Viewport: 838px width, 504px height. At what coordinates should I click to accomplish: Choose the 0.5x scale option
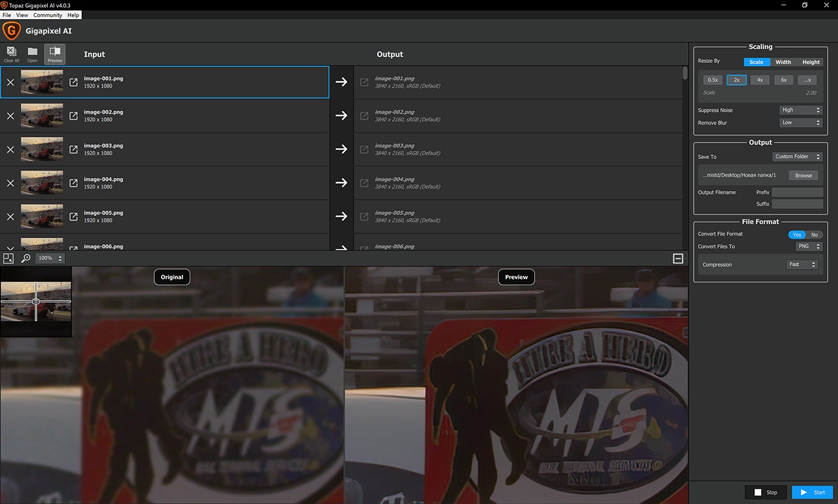point(713,80)
